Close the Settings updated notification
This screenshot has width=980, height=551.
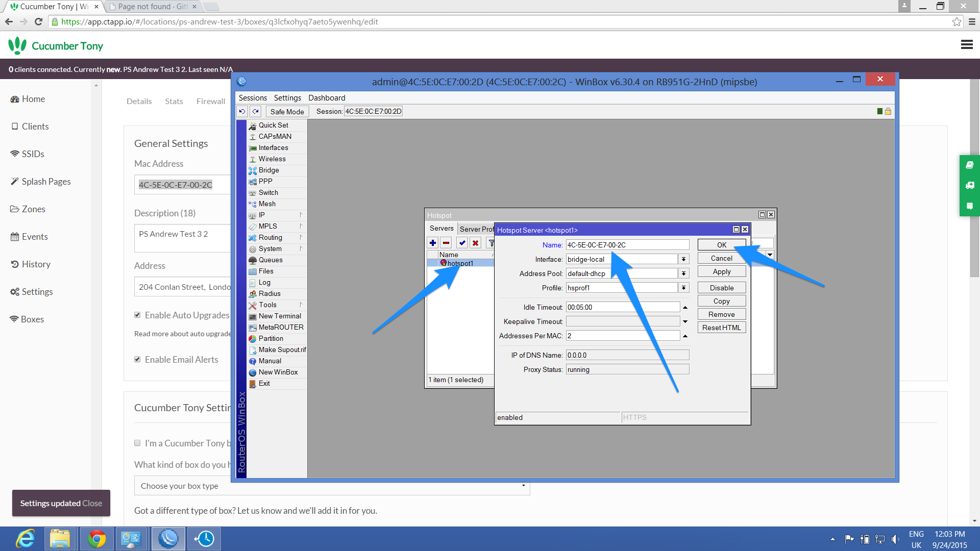tap(92, 503)
